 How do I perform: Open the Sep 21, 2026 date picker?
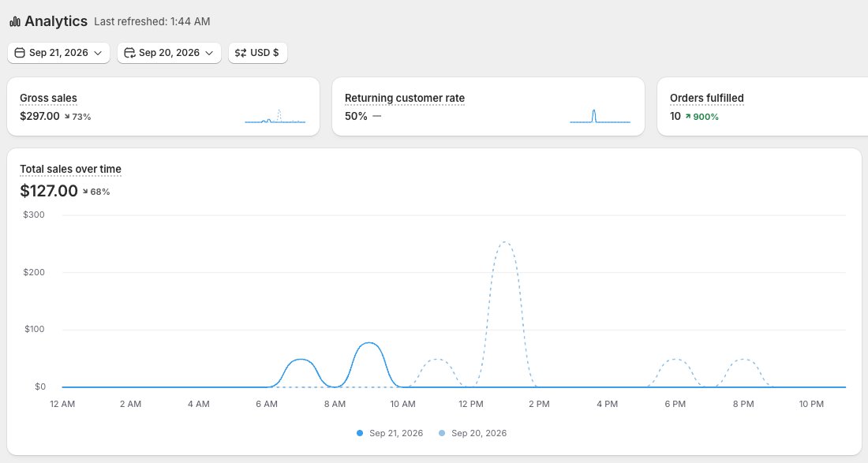58,53
